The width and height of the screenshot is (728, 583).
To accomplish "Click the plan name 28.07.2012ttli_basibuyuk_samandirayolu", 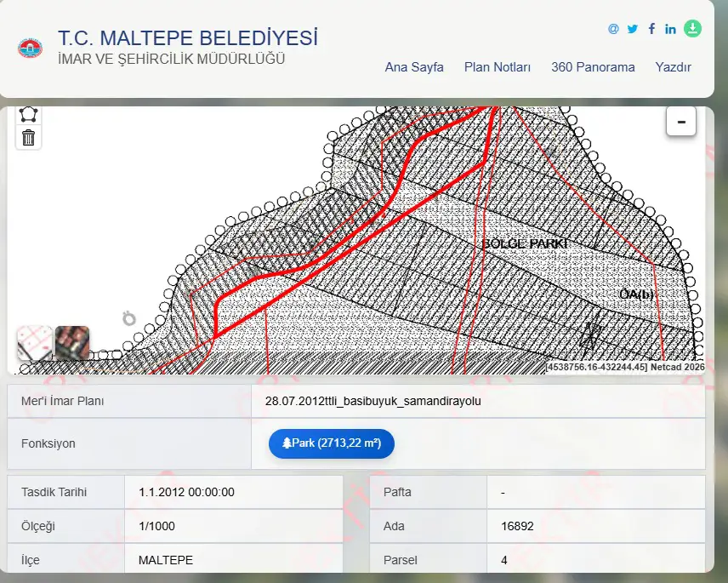I will tap(373, 402).
